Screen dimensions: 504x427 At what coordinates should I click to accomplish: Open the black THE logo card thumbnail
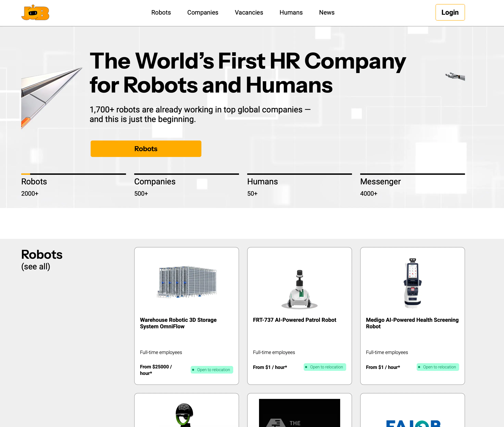pos(299,413)
